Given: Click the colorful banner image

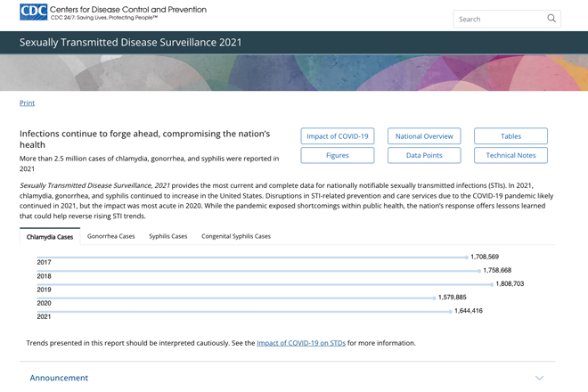Looking at the screenshot, I should 294,73.
